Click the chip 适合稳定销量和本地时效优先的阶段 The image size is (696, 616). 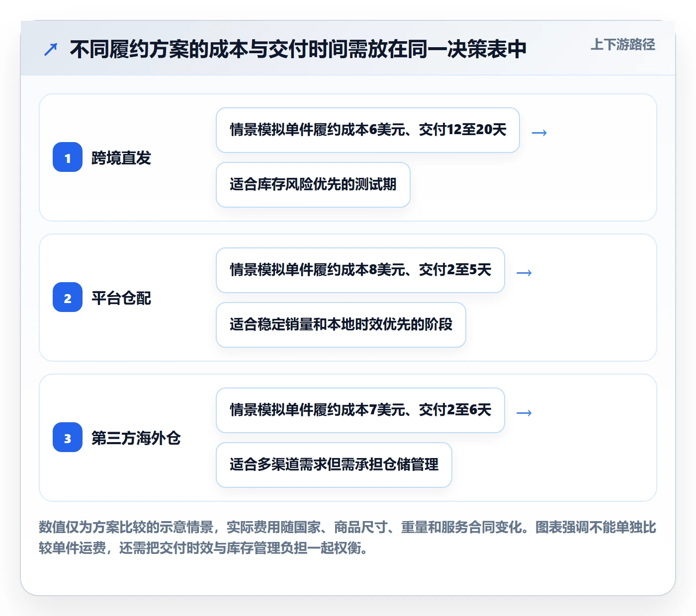pyautogui.click(x=341, y=325)
